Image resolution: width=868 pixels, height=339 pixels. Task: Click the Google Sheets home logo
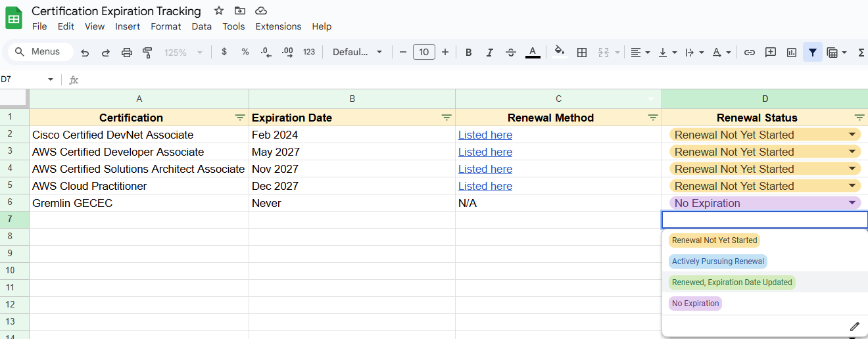pos(14,18)
